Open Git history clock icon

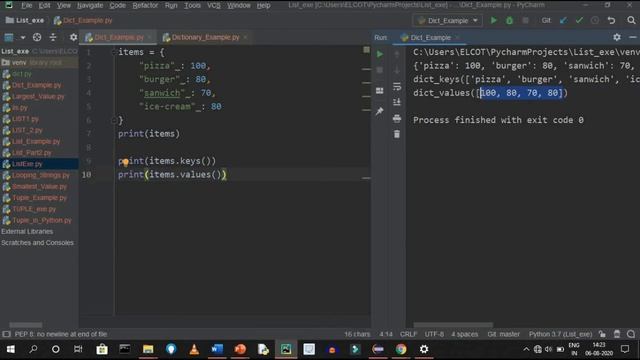(x=595, y=20)
